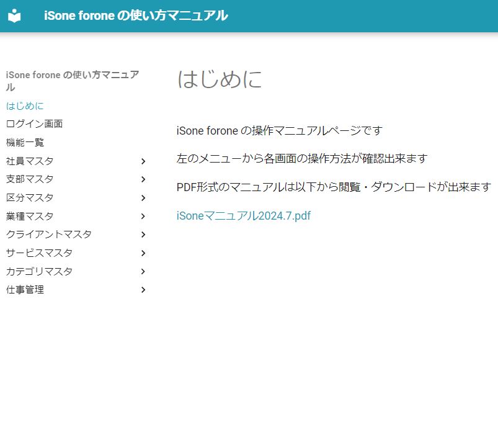
Task: Expand the カテゴリマスタ chevron arrow
Action: 143,272
